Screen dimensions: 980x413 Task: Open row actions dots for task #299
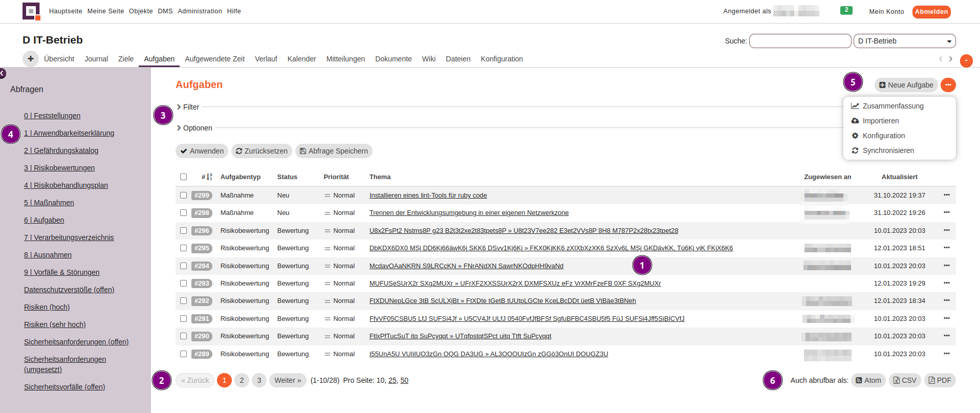tap(946, 195)
